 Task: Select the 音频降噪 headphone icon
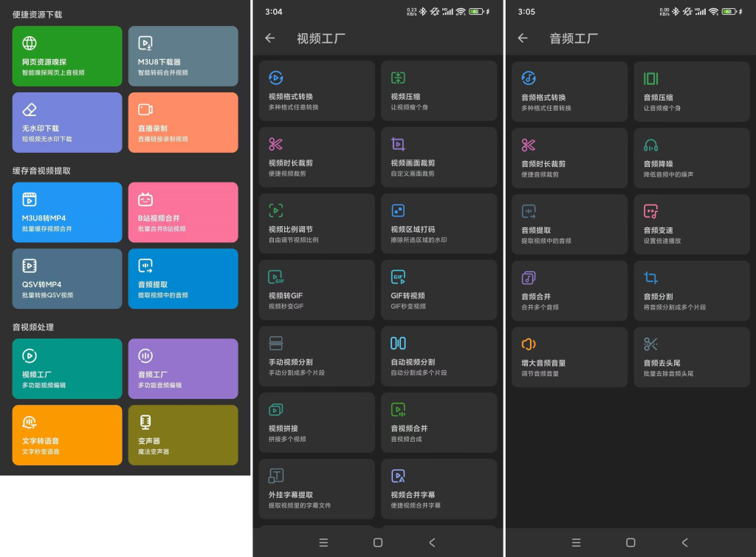pyautogui.click(x=650, y=145)
